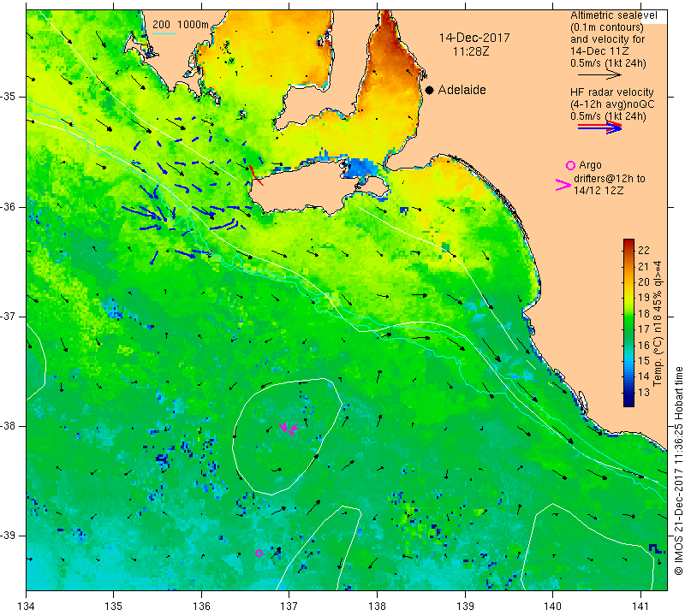This screenshot has height=616, width=685.
Task: Click the magenta Argo float near 39°S
Action: point(259,553)
